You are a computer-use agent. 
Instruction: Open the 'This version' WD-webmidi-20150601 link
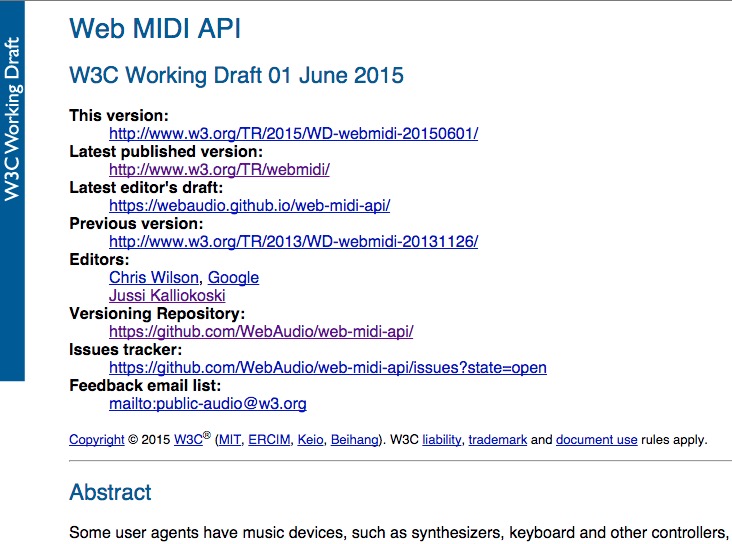294,134
